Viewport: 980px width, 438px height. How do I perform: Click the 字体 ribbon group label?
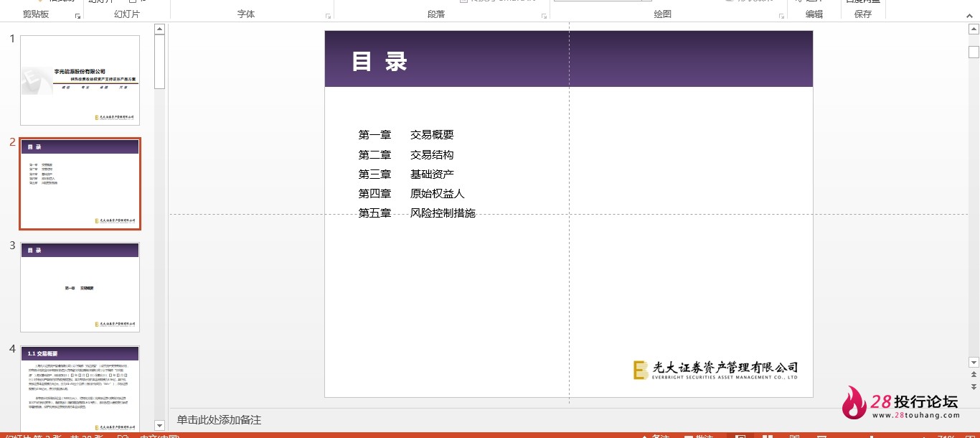coord(246,14)
